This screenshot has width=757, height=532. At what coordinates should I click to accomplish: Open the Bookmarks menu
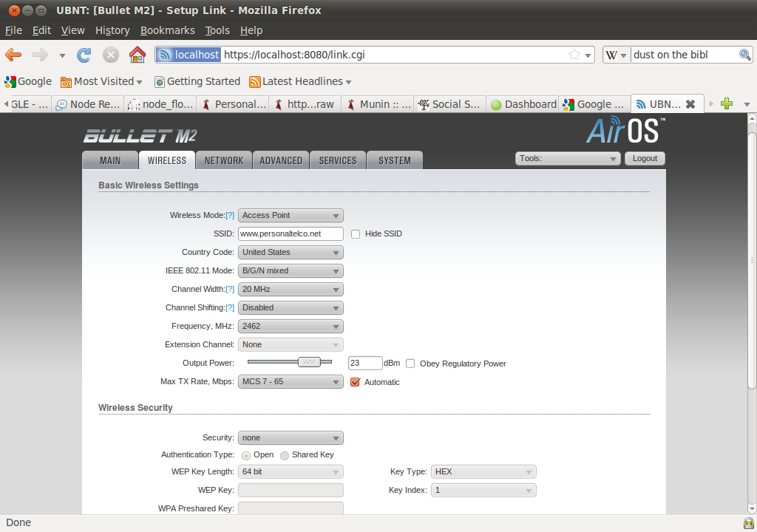168,30
